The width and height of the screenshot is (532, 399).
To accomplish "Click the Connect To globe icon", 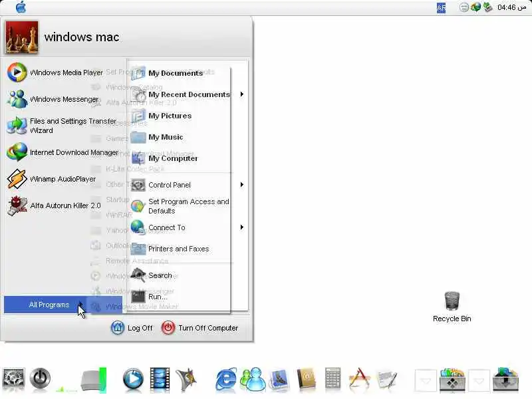I will click(138, 227).
